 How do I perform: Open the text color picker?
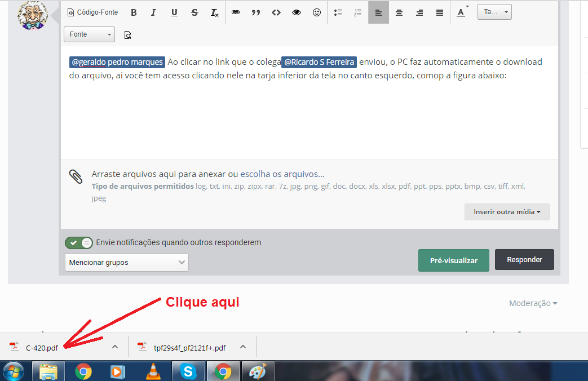462,12
